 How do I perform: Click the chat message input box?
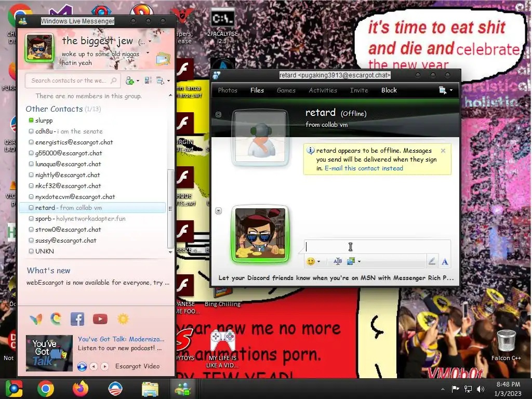(x=377, y=247)
